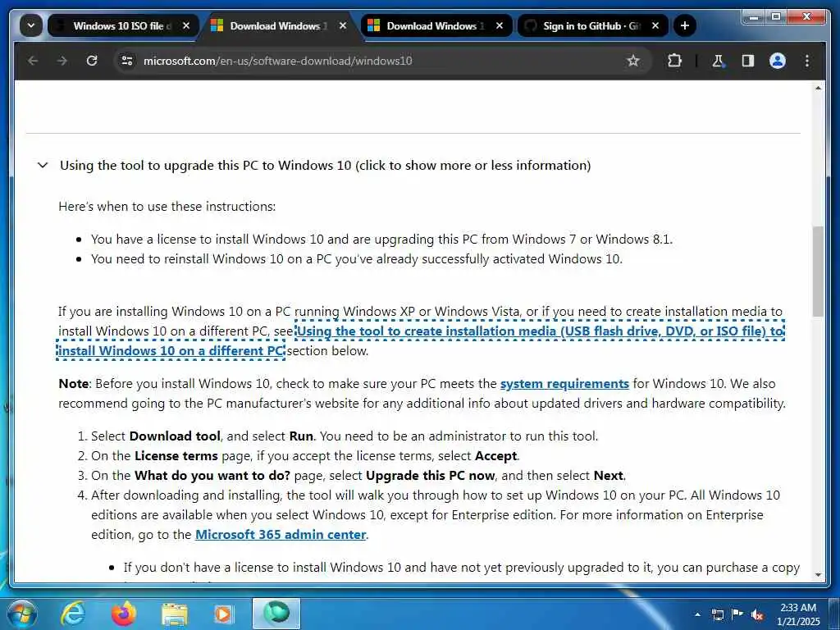840x630 pixels.
Task: Open a new browser tab
Action: [x=685, y=25]
